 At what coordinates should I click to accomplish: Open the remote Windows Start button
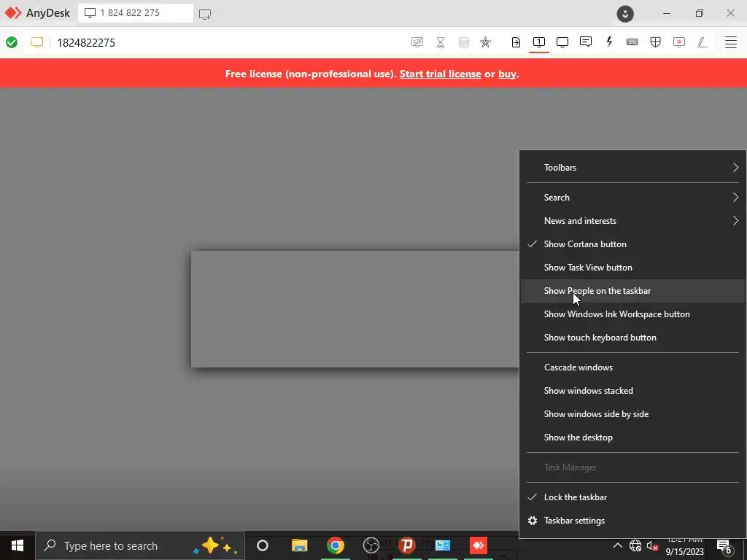[x=18, y=545]
